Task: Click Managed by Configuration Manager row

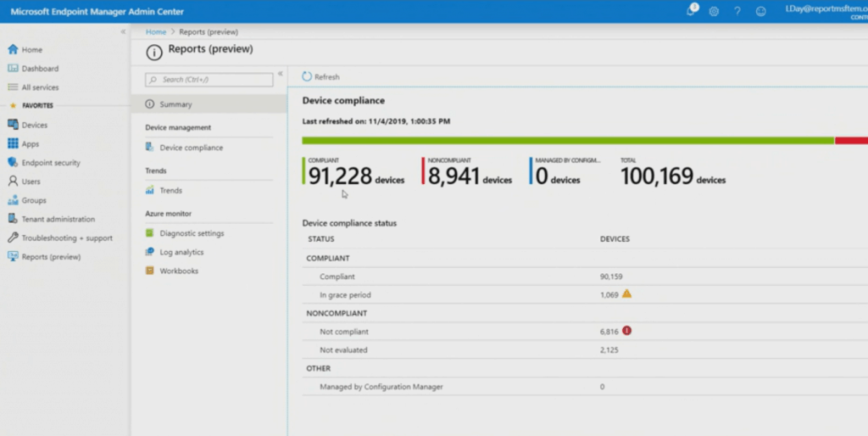Action: [x=585, y=387]
